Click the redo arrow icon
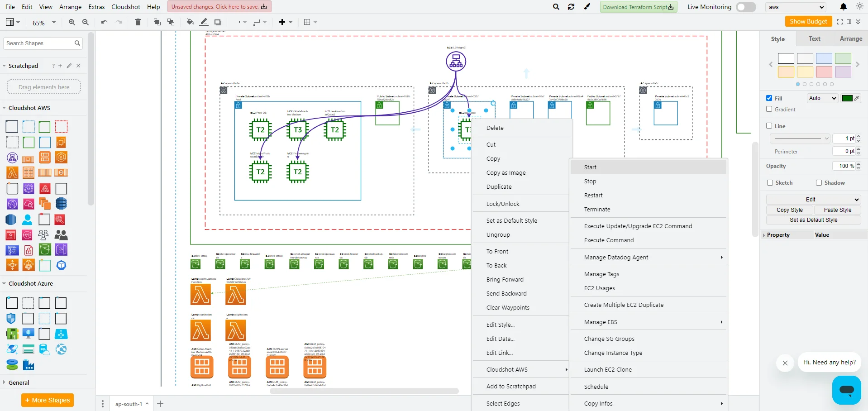 [x=119, y=22]
